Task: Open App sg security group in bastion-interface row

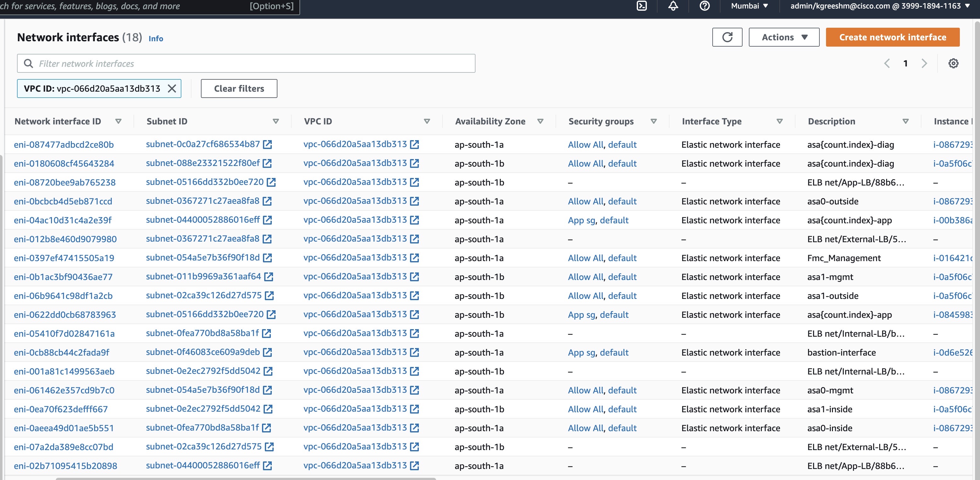Action: [x=581, y=352]
